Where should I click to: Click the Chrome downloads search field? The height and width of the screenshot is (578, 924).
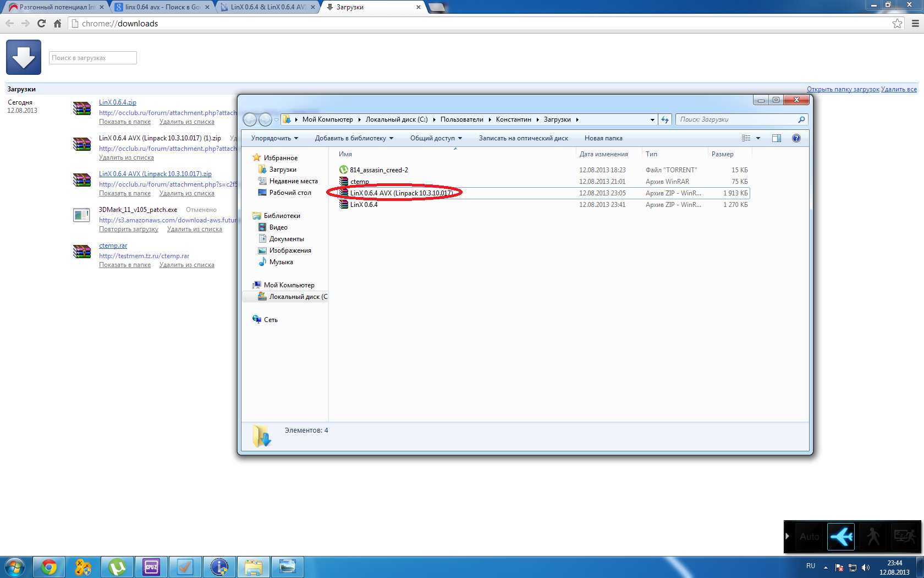(93, 58)
